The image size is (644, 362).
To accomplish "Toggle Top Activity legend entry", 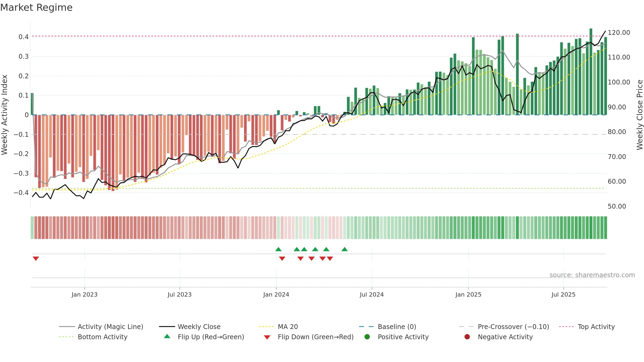I will [587, 327].
